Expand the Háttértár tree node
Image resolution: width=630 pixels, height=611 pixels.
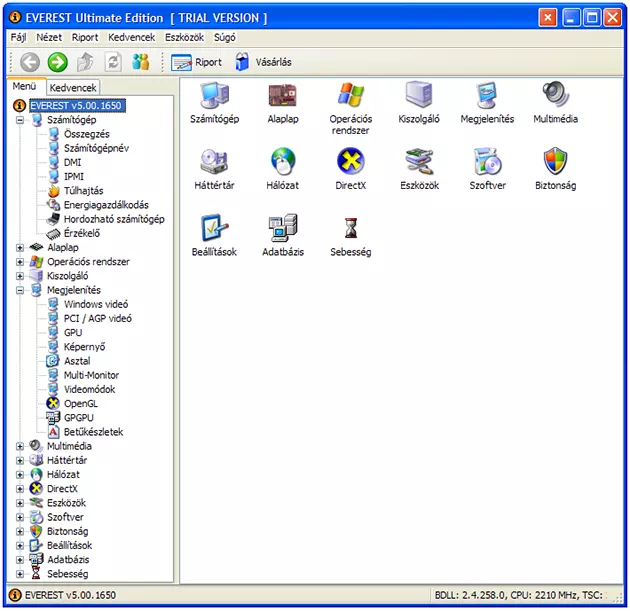point(20,460)
